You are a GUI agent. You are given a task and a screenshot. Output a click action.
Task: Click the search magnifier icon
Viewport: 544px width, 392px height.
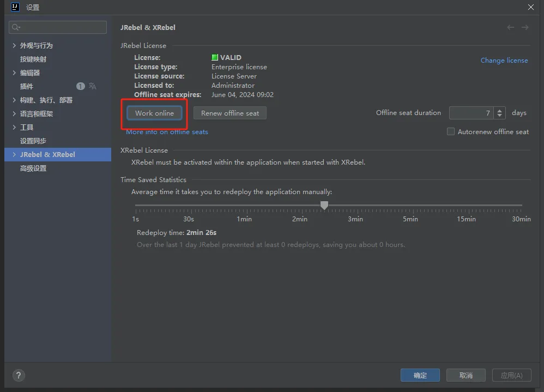click(x=16, y=27)
